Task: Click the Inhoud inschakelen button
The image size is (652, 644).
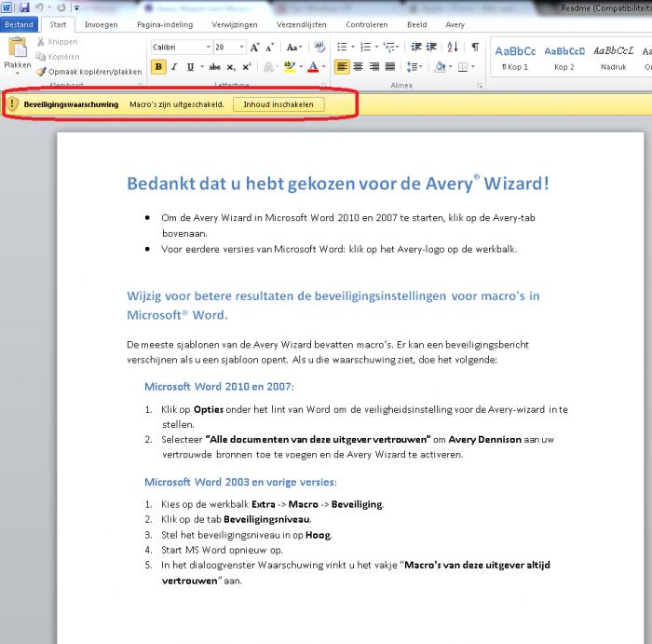Action: pos(278,104)
